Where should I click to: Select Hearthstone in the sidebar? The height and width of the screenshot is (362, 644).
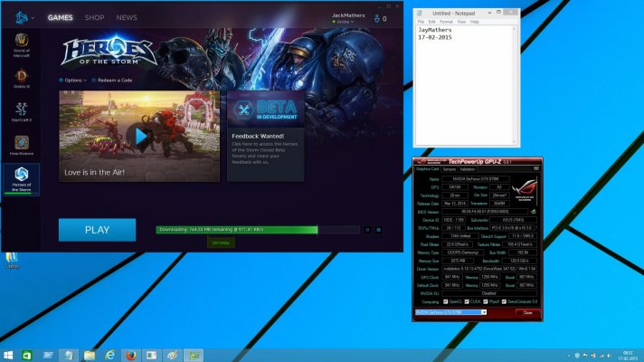click(x=22, y=146)
